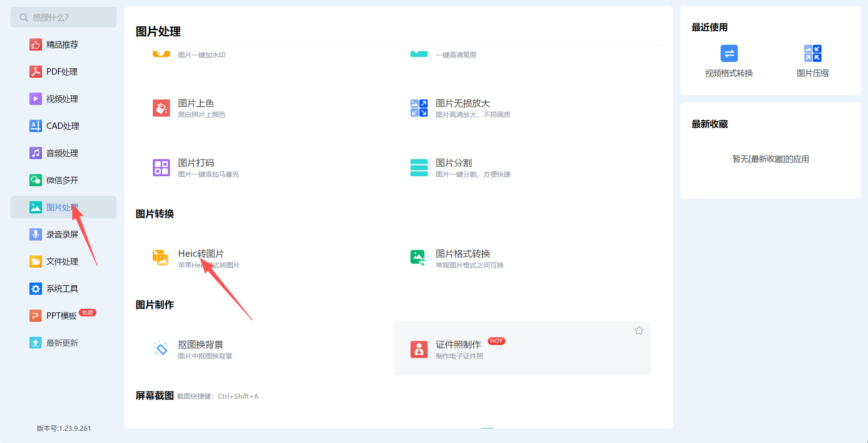The image size is (868, 443).
Task: Click the 暂无[最新收藏]的应用 message
Action: [771, 159]
